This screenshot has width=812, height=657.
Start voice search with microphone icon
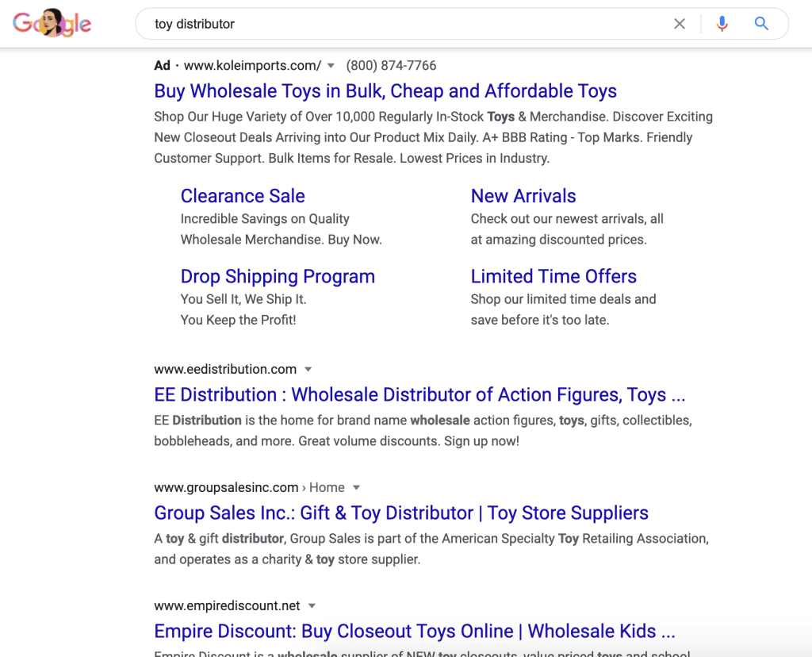click(x=722, y=24)
